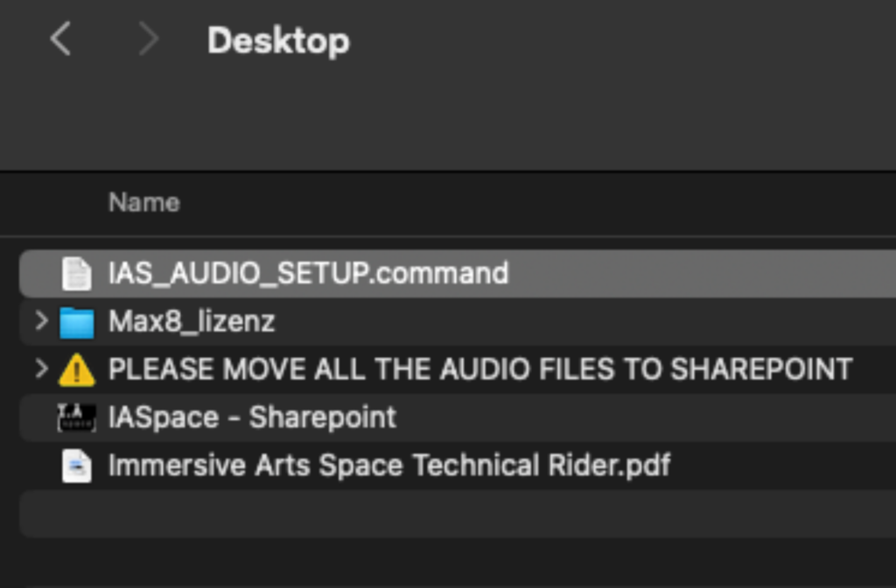The width and height of the screenshot is (896, 588).
Task: Click the blue Max8_lizenz folder icon
Action: 76,322
